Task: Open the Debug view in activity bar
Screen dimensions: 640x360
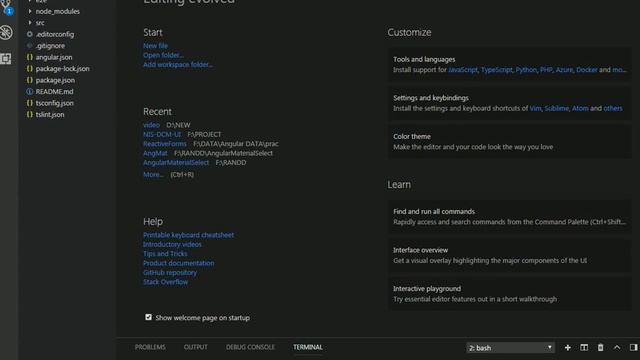Action: (x=6, y=33)
